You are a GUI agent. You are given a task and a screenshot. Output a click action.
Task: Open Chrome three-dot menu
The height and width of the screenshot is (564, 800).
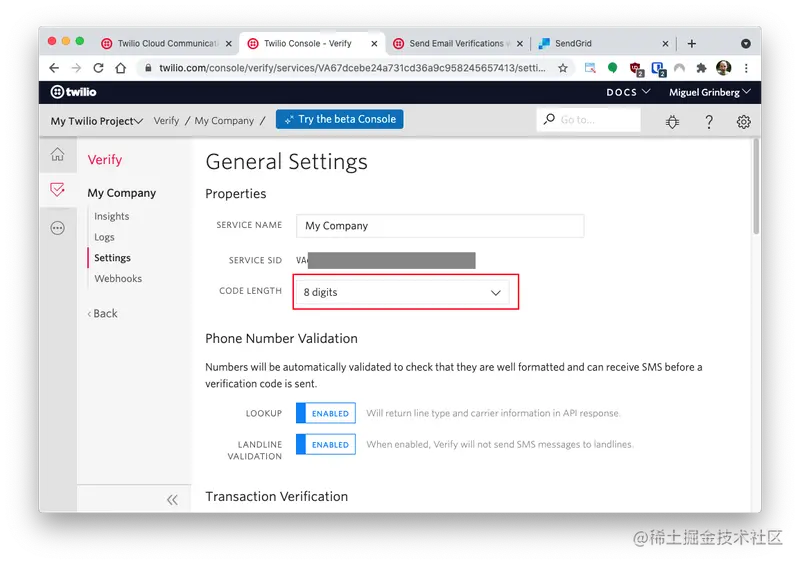tap(746, 68)
